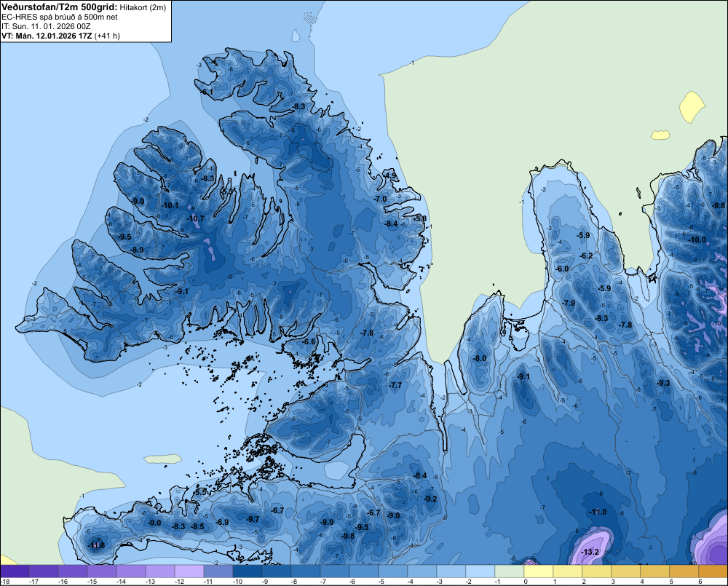Viewport: 728px width, 586px height.
Task: Click the -9.3 temperature label
Action: tap(663, 383)
